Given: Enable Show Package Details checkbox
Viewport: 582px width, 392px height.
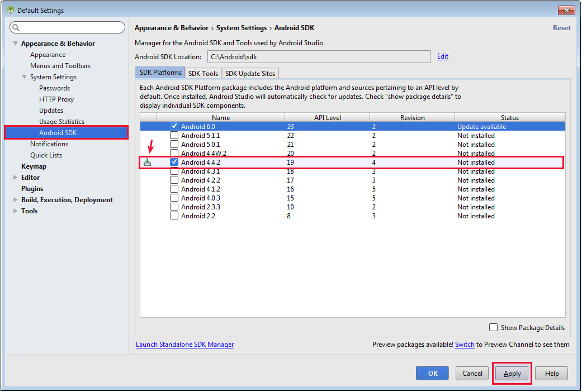Looking at the screenshot, I should click(493, 327).
